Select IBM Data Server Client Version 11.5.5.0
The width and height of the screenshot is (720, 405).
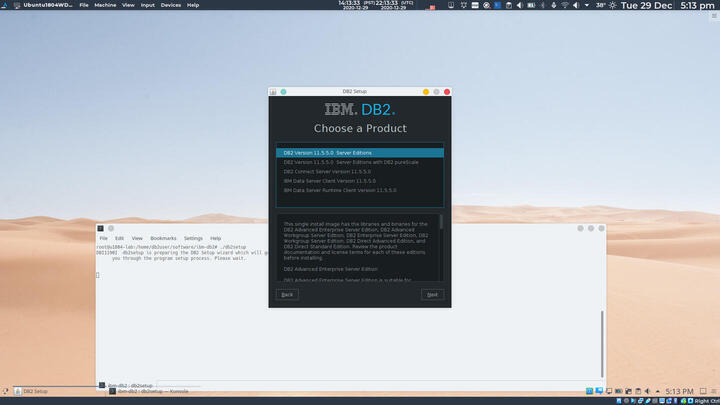[360, 181]
